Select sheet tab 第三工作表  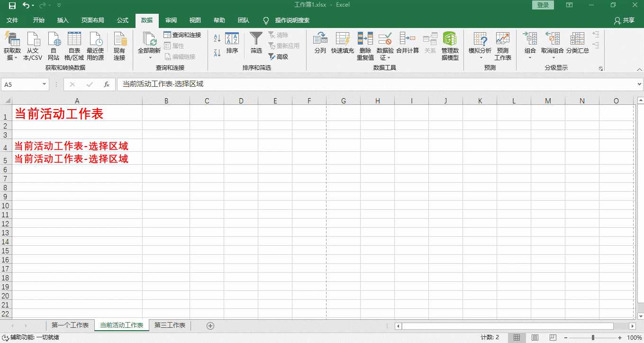click(x=170, y=325)
